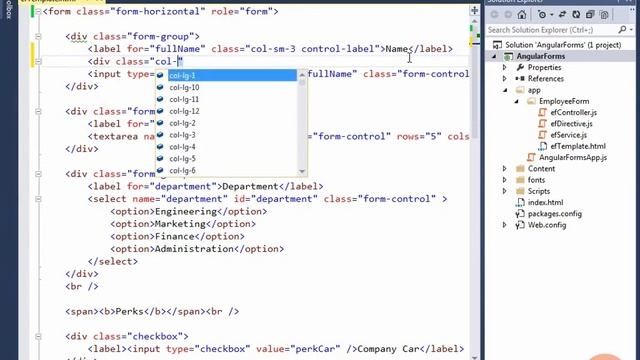Collapse the app folder arrow
Image resolution: width=640 pixels, height=360 pixels.
505,90
